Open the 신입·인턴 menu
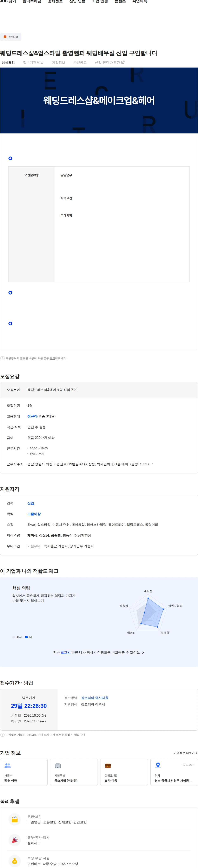The height and width of the screenshot is (868, 198). [x=77, y=2]
